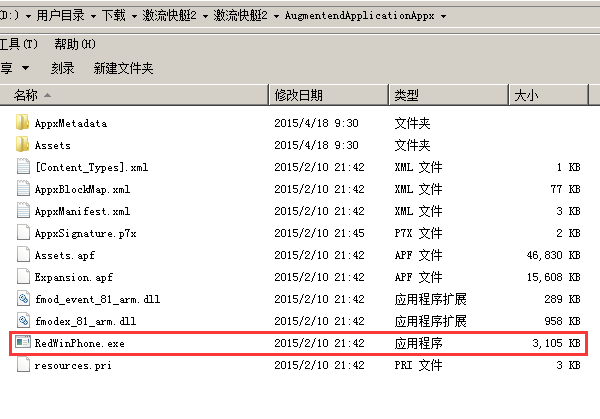Open the 帮助(H) menu
Image resolution: width=600 pixels, height=419 pixels.
pyautogui.click(x=75, y=44)
